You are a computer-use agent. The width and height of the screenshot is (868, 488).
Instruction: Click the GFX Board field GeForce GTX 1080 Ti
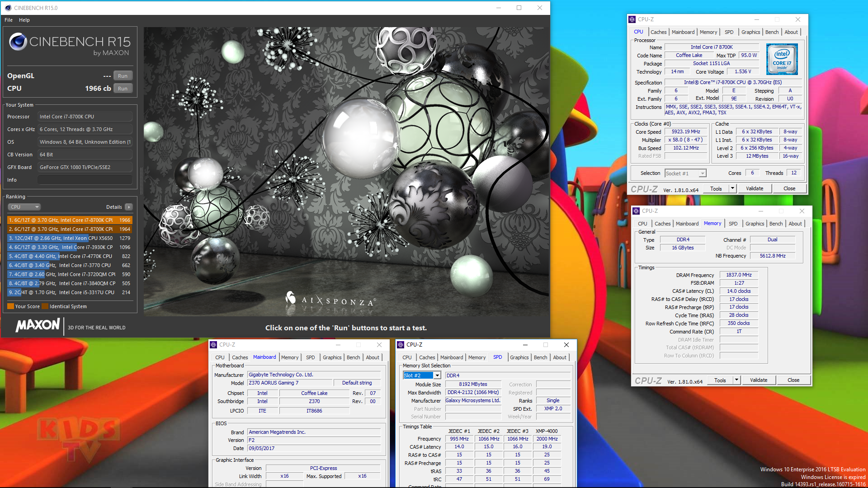coord(85,167)
